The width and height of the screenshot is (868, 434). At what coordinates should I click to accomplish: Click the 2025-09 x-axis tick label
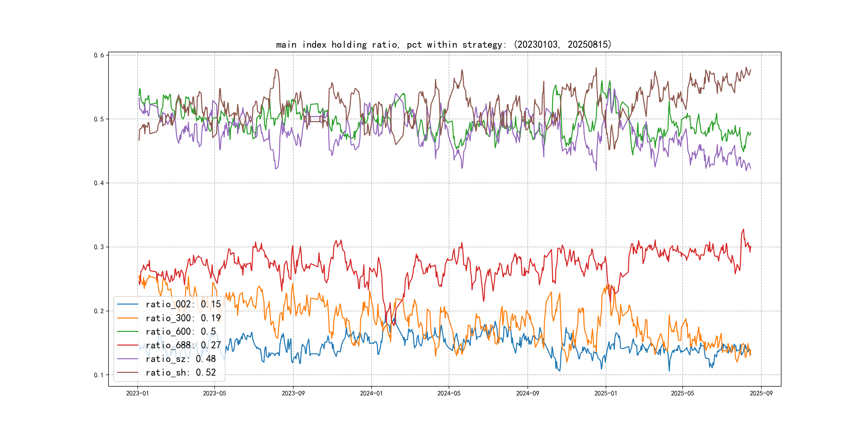click(761, 393)
